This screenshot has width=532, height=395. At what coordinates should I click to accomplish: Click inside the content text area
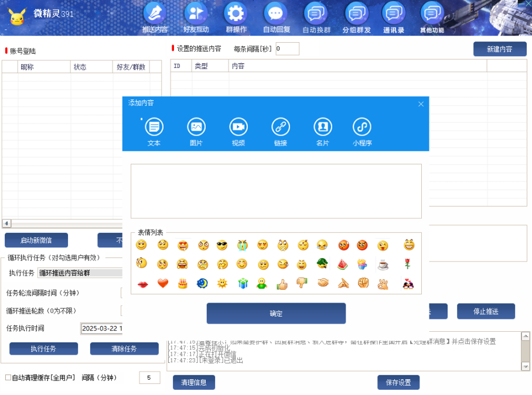pyautogui.click(x=276, y=191)
